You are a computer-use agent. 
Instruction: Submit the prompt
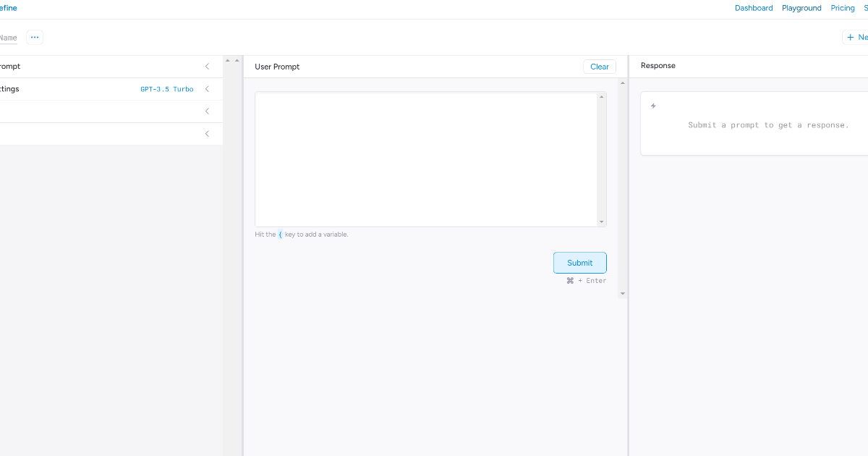pos(579,262)
